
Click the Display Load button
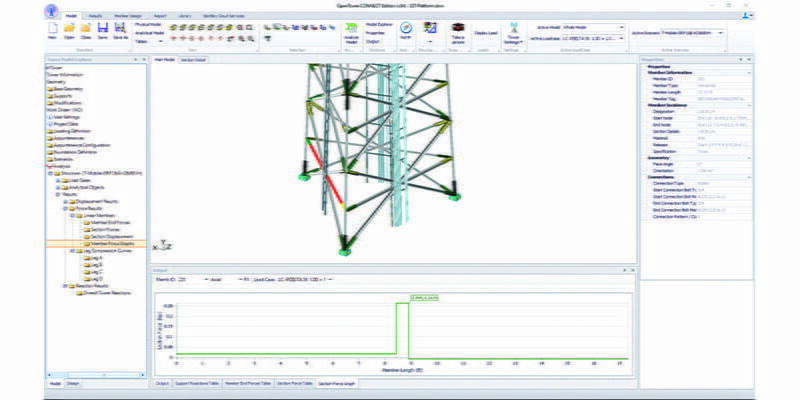click(x=486, y=33)
